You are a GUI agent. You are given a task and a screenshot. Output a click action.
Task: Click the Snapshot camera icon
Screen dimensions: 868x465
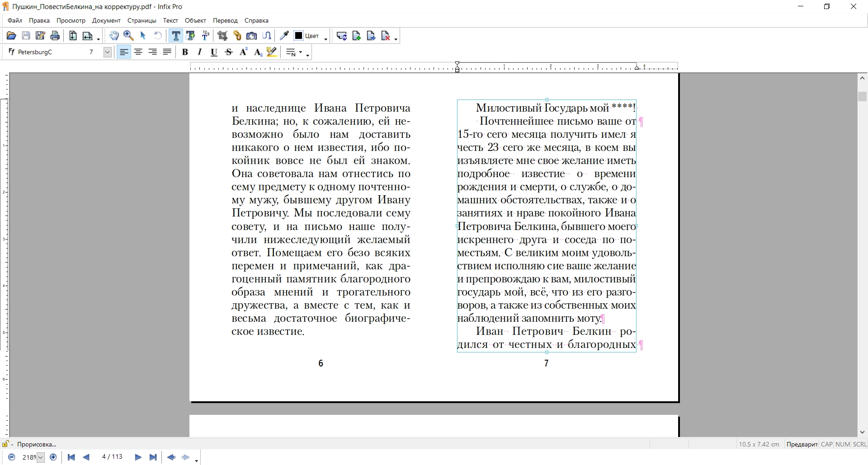point(252,36)
